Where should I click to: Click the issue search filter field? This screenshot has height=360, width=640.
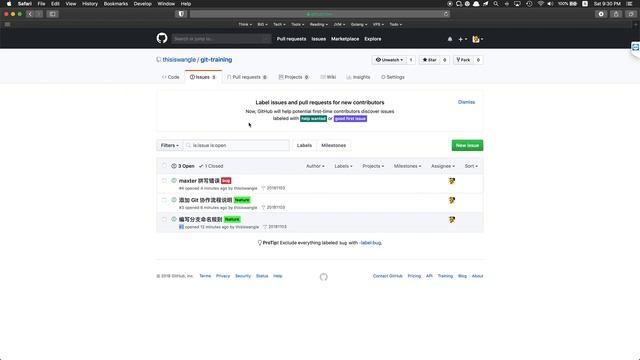236,145
